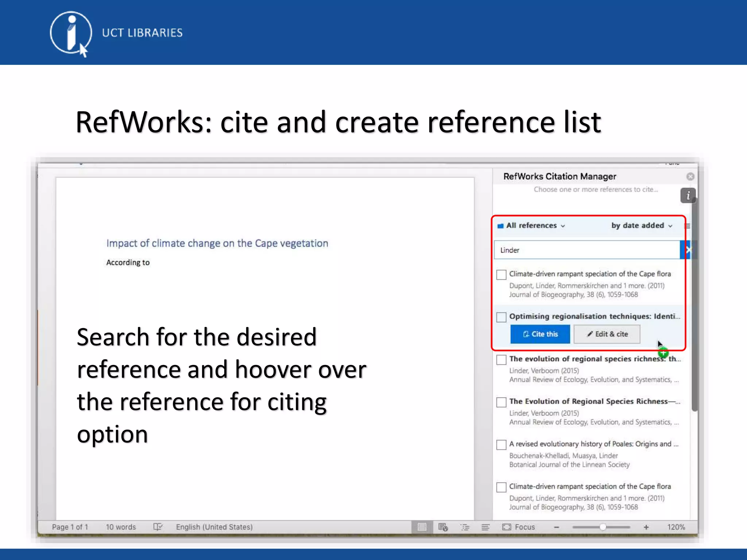
Task: Click the RefWorks pane vertical scrollbar
Action: (x=694, y=305)
